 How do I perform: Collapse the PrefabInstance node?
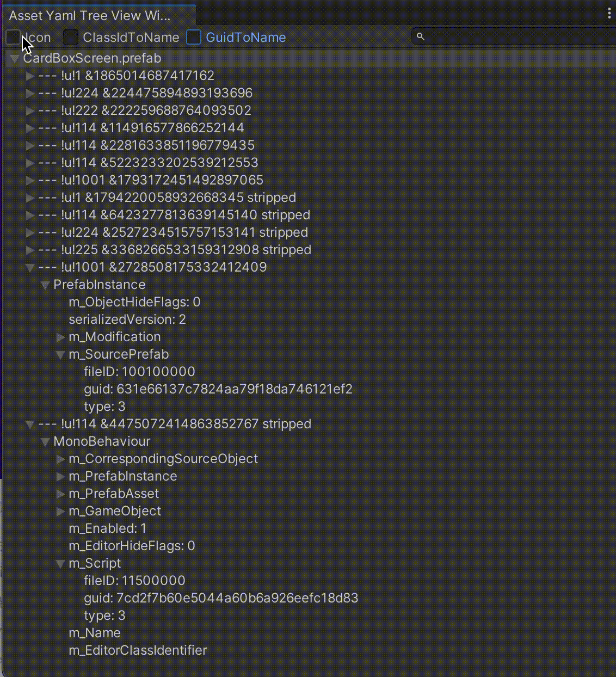point(46,285)
